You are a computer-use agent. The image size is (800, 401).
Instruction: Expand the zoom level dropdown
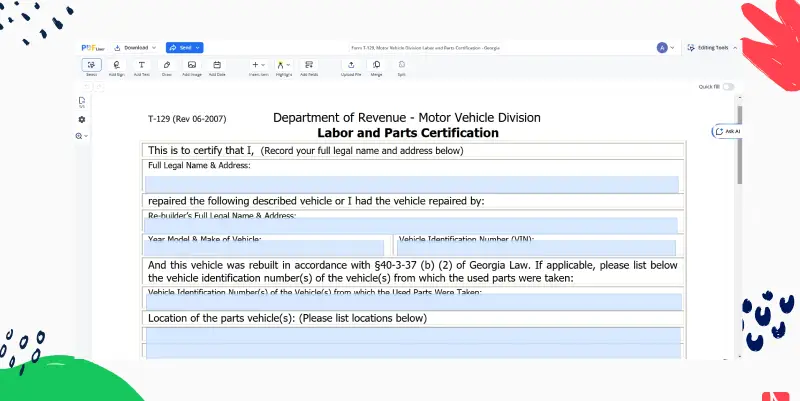pyautogui.click(x=86, y=136)
